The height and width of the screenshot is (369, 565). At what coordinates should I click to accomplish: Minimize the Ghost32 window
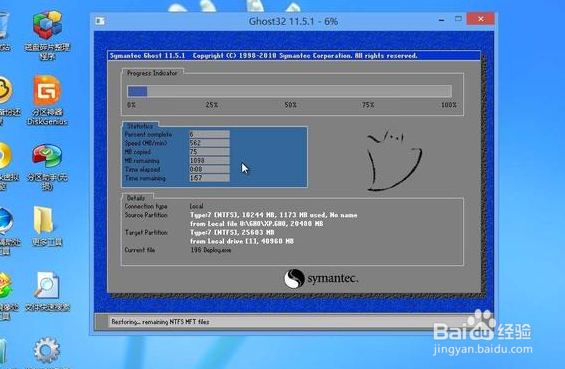tap(441, 20)
